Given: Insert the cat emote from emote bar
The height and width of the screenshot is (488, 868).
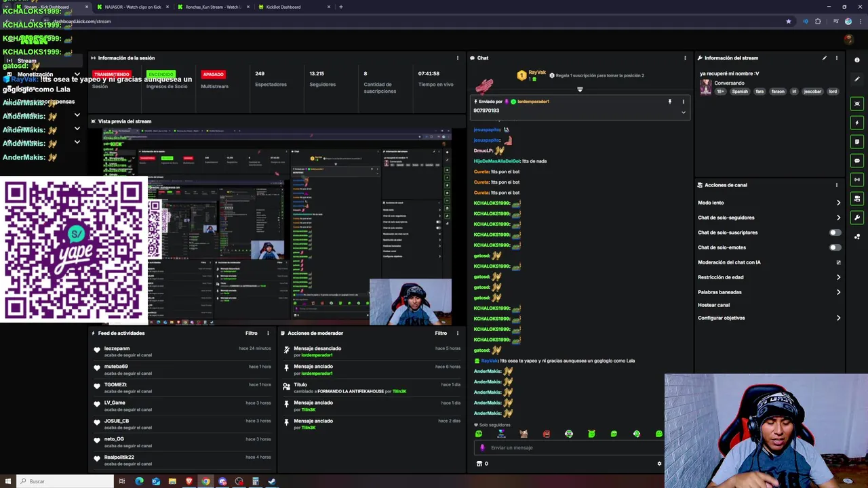Looking at the screenshot, I should [524, 434].
